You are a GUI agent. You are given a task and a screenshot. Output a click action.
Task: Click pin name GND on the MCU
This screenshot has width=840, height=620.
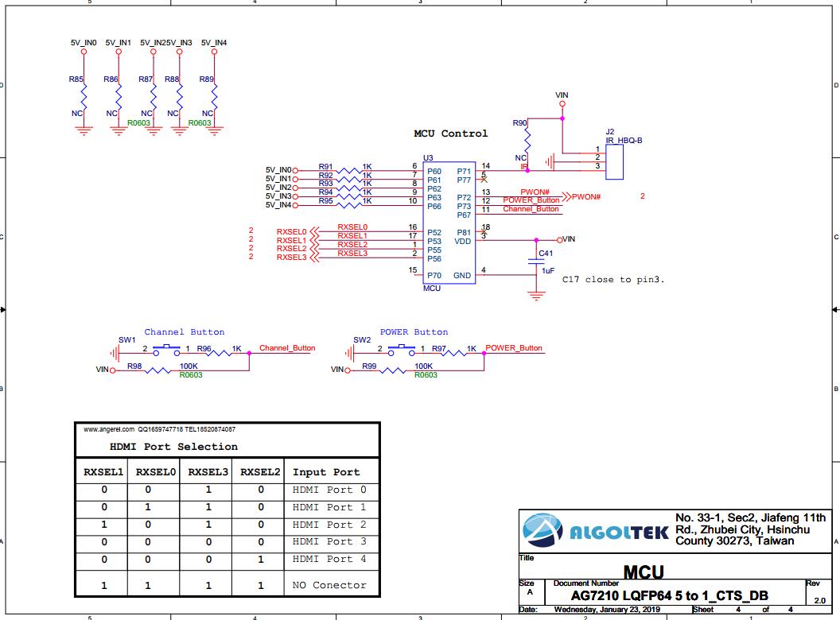[462, 276]
